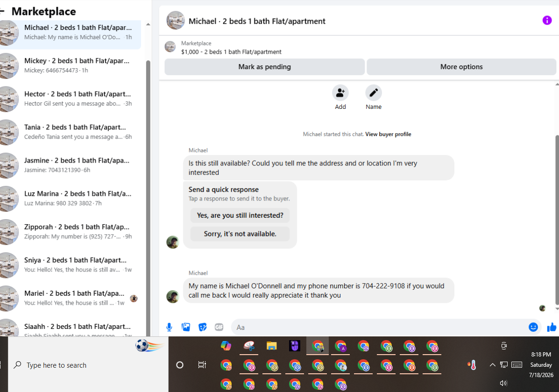Click the conversation list scrollbar

pos(148,198)
